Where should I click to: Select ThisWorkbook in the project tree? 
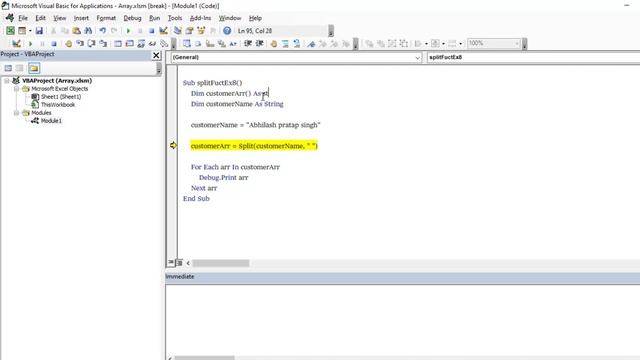pos(58,105)
